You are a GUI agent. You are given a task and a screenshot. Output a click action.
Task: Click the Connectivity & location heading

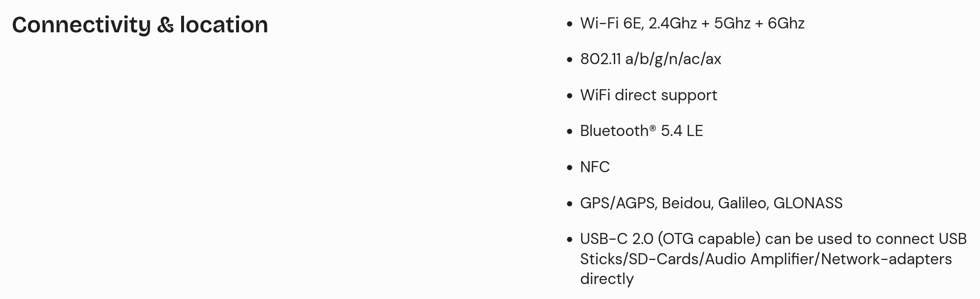point(140,25)
